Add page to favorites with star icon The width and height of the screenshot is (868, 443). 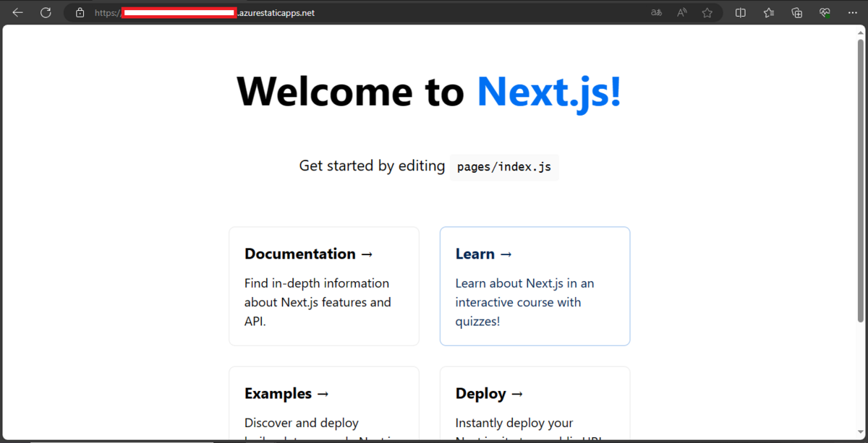click(707, 12)
